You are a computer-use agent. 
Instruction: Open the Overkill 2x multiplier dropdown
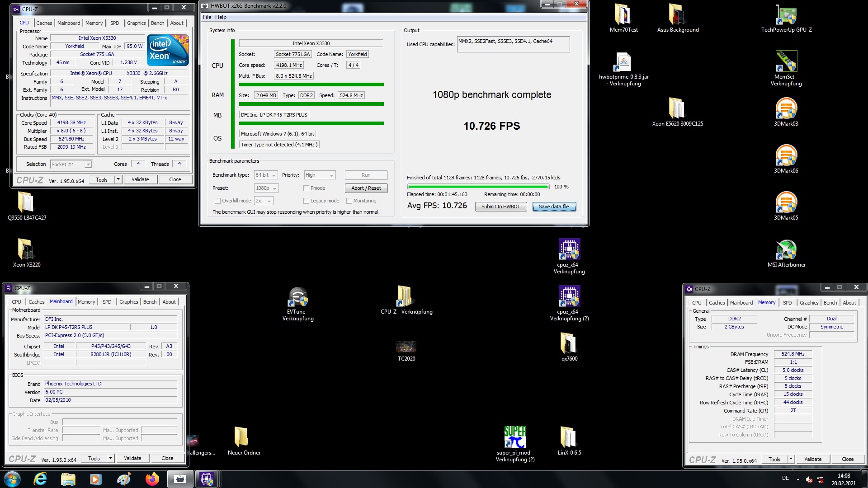[264, 201]
